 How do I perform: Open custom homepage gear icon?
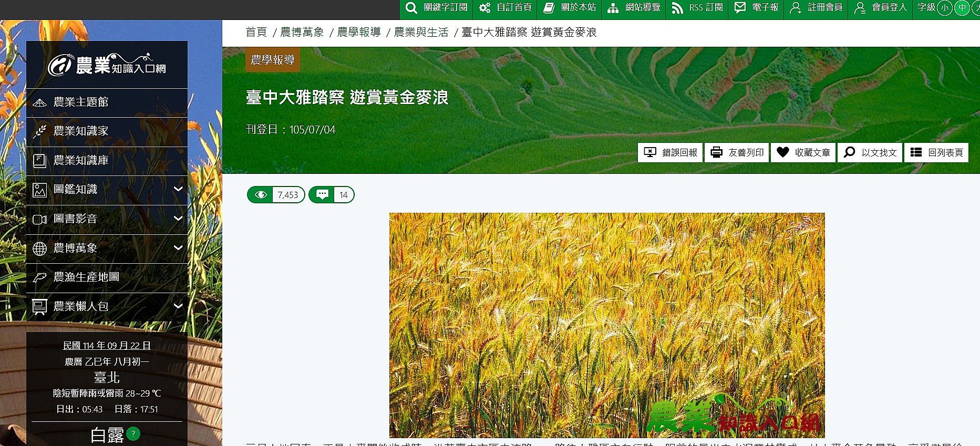click(484, 8)
